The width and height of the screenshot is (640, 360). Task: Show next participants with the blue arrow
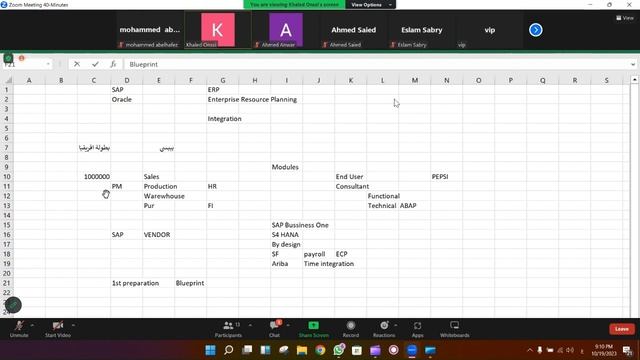536,30
